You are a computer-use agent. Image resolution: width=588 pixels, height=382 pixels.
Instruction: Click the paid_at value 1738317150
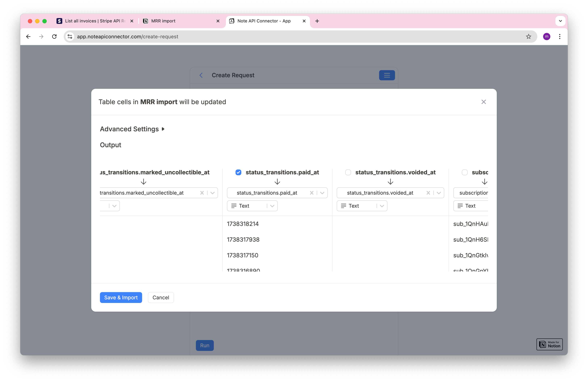(x=242, y=255)
